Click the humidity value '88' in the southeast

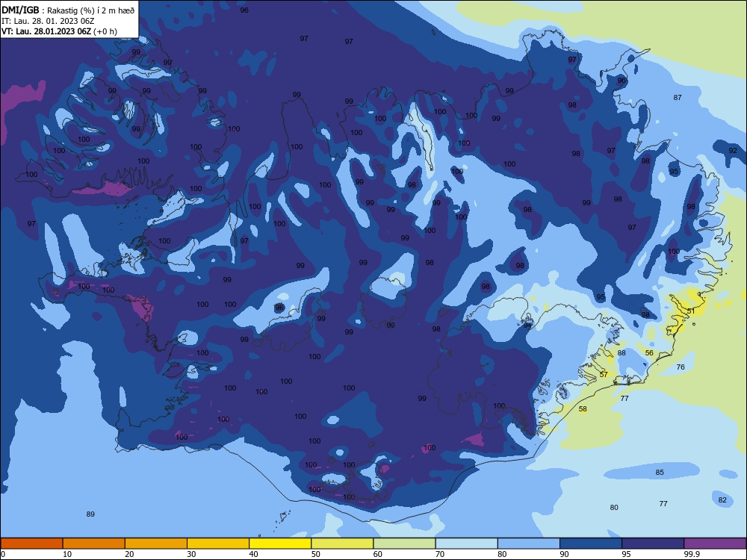pos(622,353)
